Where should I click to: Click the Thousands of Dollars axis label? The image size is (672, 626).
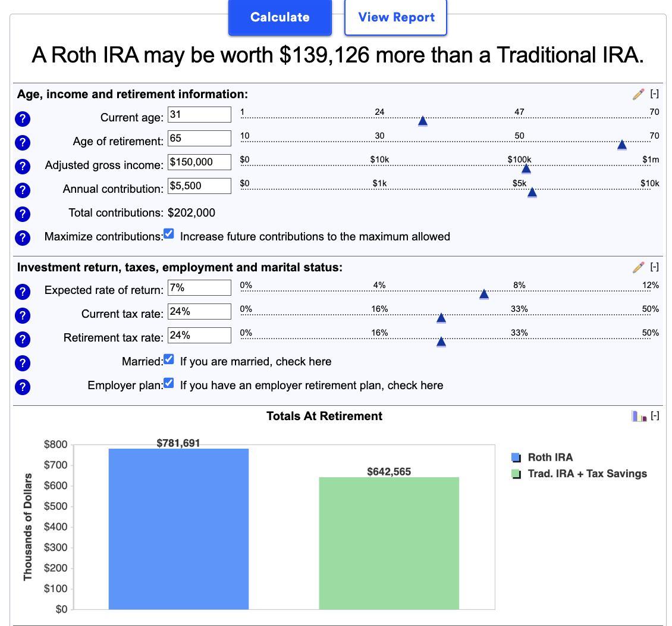click(x=28, y=527)
